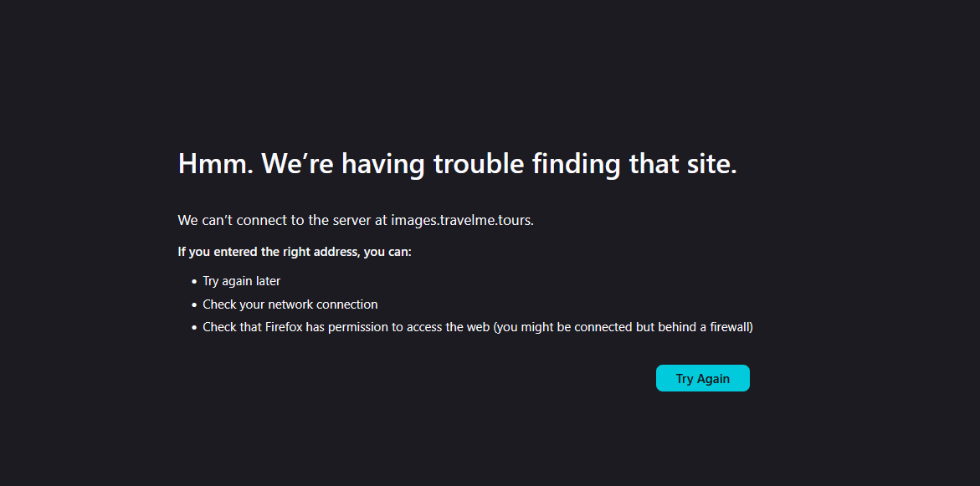Click bullet before 'Check your network connection'
Viewport: 980px width, 486px height.
tap(194, 305)
